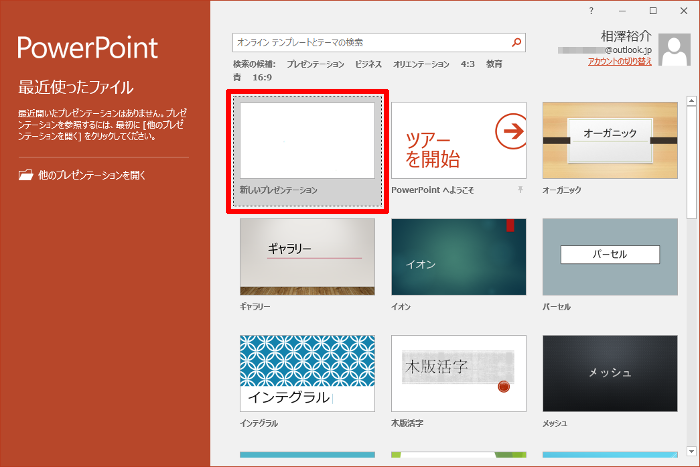Pin the PowerPoint へようこそ template

click(520, 190)
